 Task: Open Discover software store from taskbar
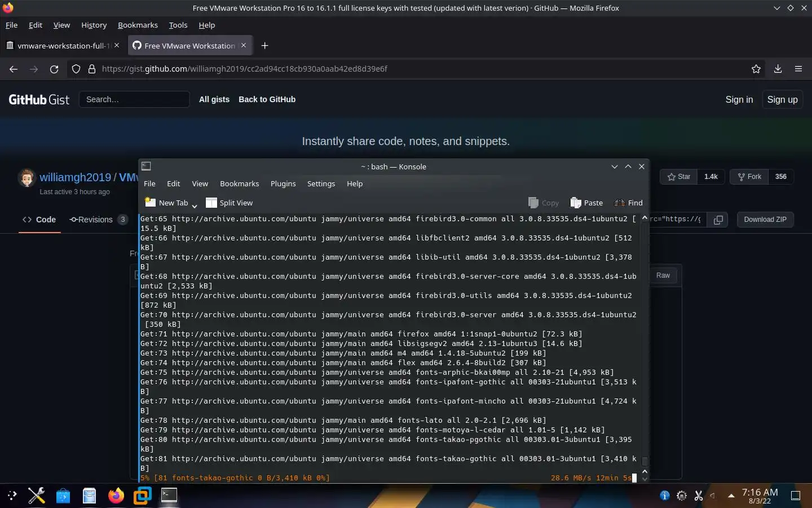[63, 496]
